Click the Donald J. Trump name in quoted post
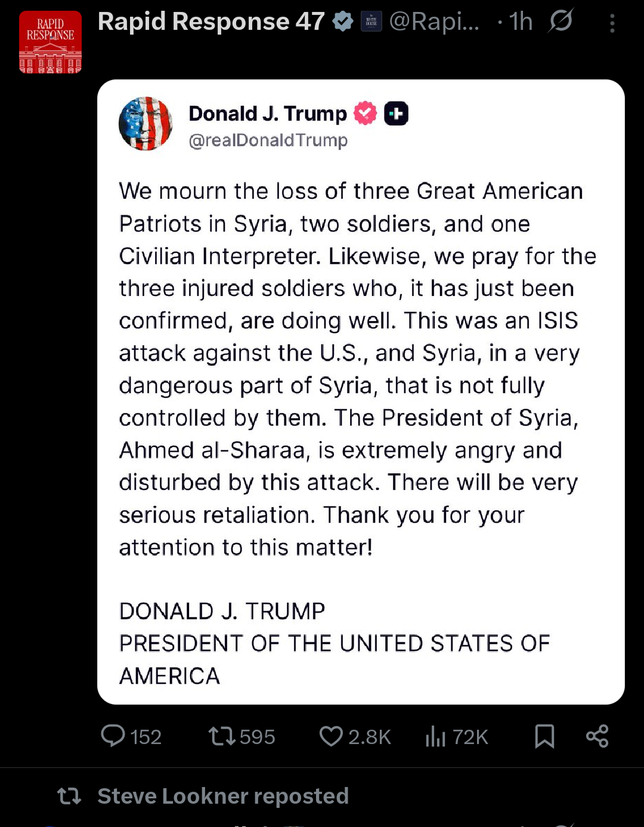This screenshot has width=644, height=827. click(x=268, y=113)
